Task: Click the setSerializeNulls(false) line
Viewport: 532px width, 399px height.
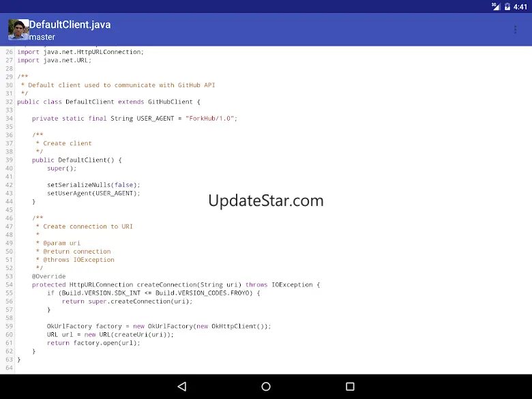Action: (93, 185)
